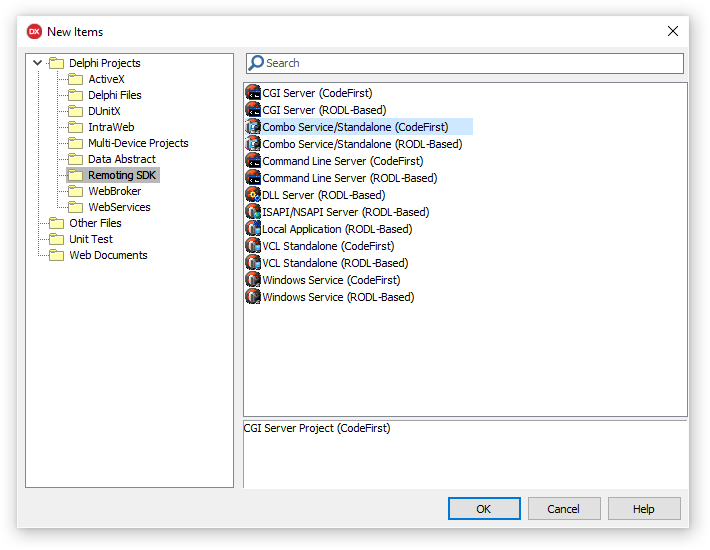Click the WebServices folder icon

pos(76,207)
